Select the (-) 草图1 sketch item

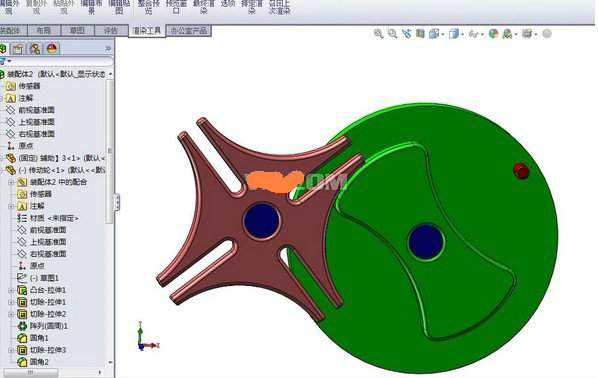(x=44, y=278)
